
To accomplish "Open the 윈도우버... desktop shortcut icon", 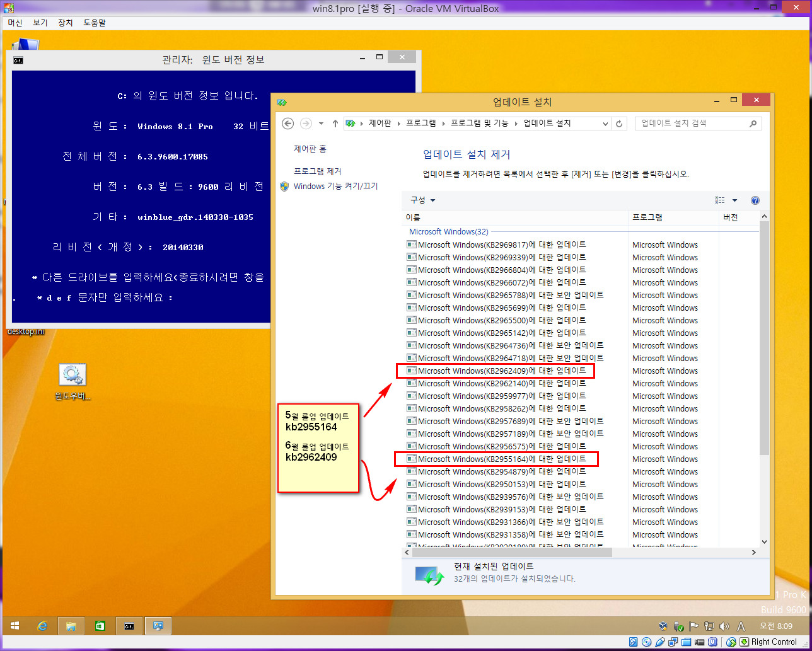I will pyautogui.click(x=72, y=382).
